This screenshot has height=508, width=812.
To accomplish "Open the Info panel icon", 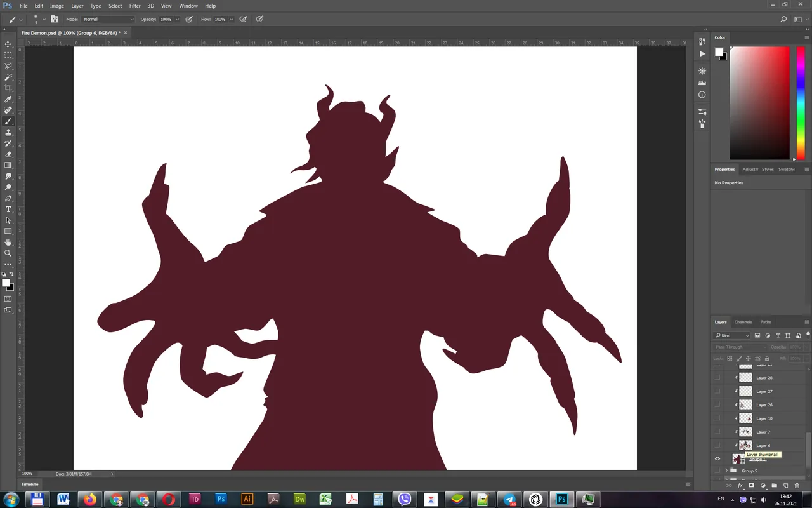I will (x=702, y=95).
